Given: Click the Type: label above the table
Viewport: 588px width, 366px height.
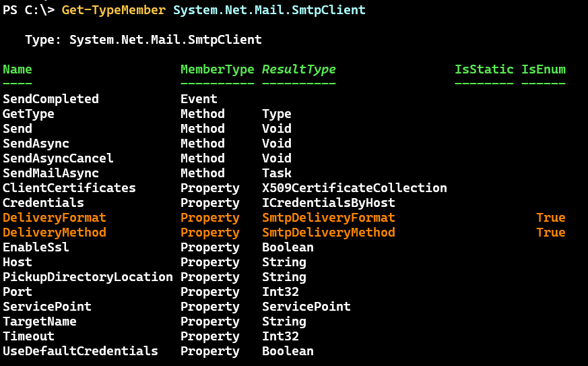Looking at the screenshot, I should (43, 40).
